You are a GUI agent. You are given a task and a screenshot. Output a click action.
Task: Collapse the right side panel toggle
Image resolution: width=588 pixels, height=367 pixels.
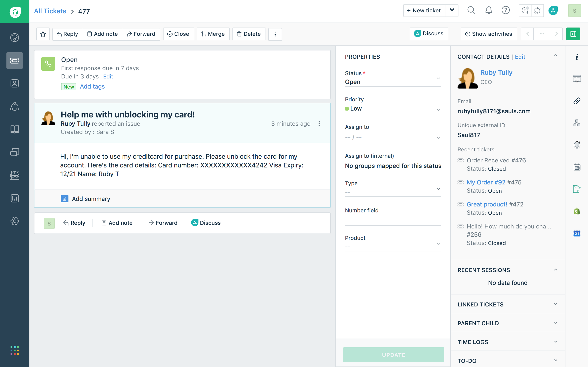tap(573, 34)
